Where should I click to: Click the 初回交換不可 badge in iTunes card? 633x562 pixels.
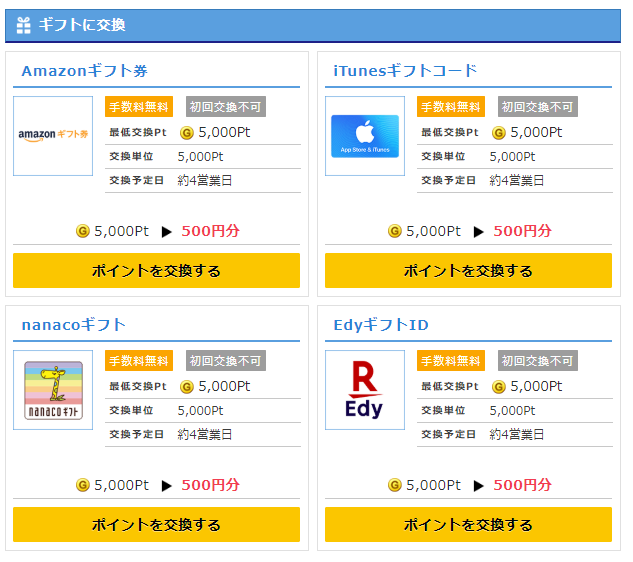point(538,107)
